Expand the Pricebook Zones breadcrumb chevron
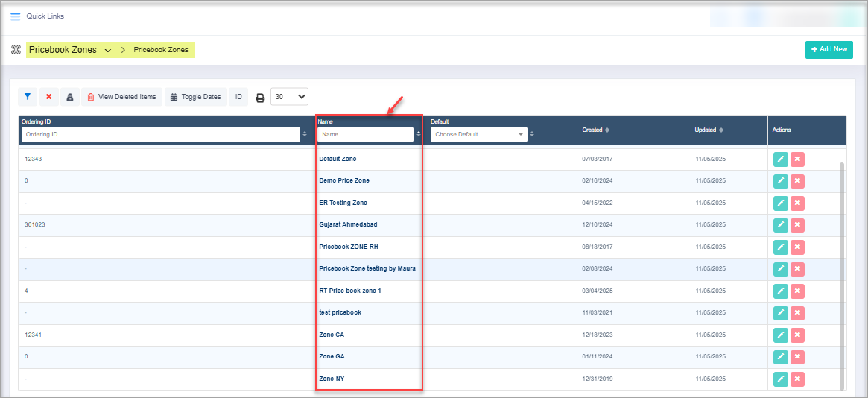This screenshot has height=398, width=868. [x=108, y=51]
